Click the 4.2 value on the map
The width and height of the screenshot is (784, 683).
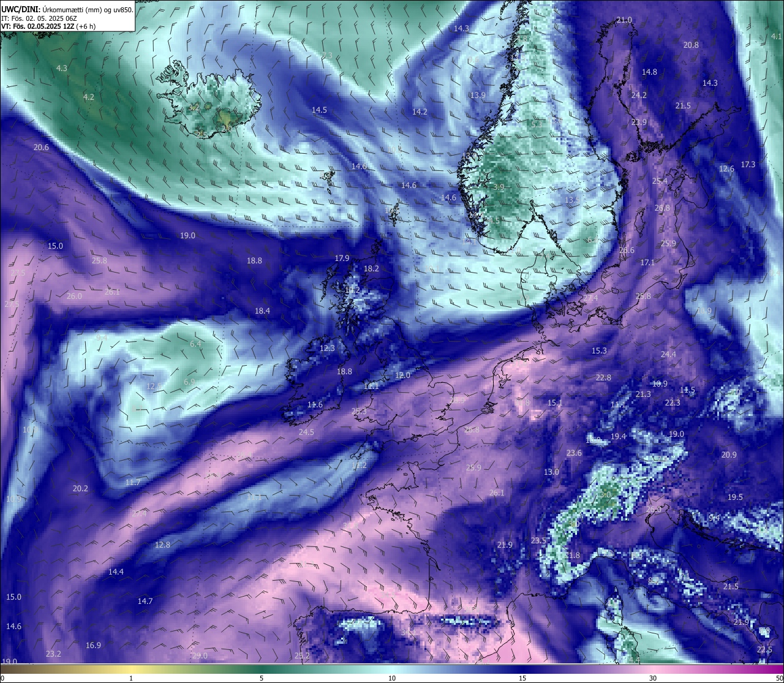[89, 97]
